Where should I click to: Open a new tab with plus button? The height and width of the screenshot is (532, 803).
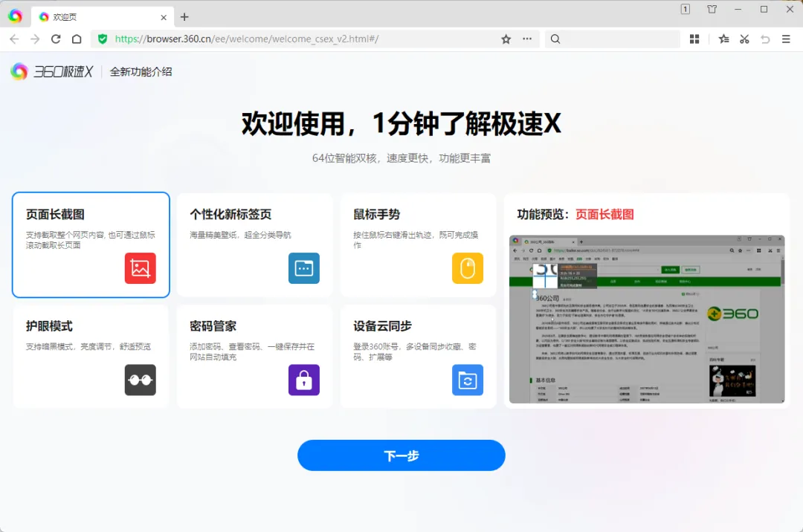click(184, 17)
